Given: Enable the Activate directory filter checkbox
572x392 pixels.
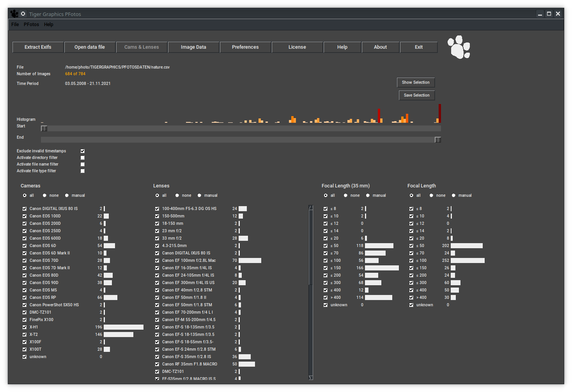Looking at the screenshot, I should pyautogui.click(x=82, y=158).
